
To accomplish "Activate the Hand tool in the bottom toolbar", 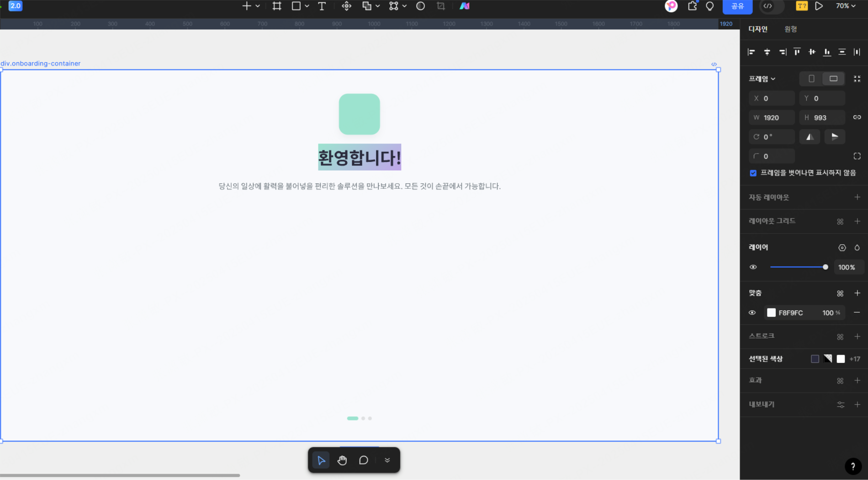I will [342, 460].
